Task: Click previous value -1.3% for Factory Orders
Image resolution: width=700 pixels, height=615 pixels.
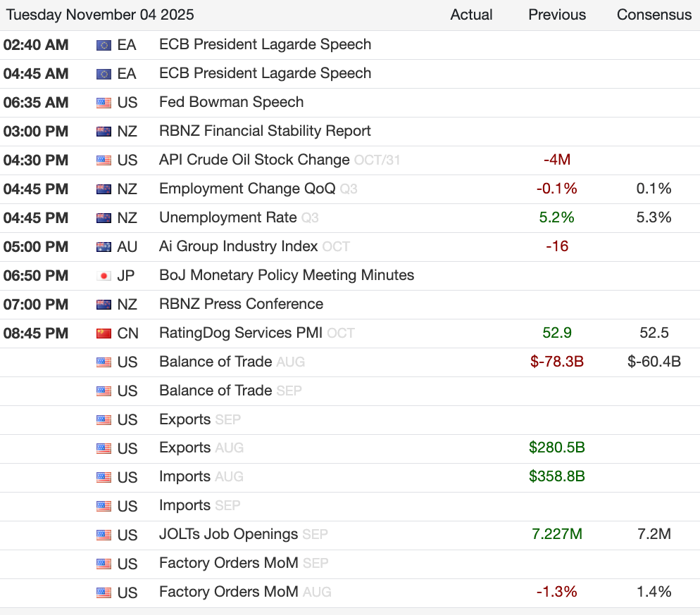Action: pyautogui.click(x=557, y=592)
